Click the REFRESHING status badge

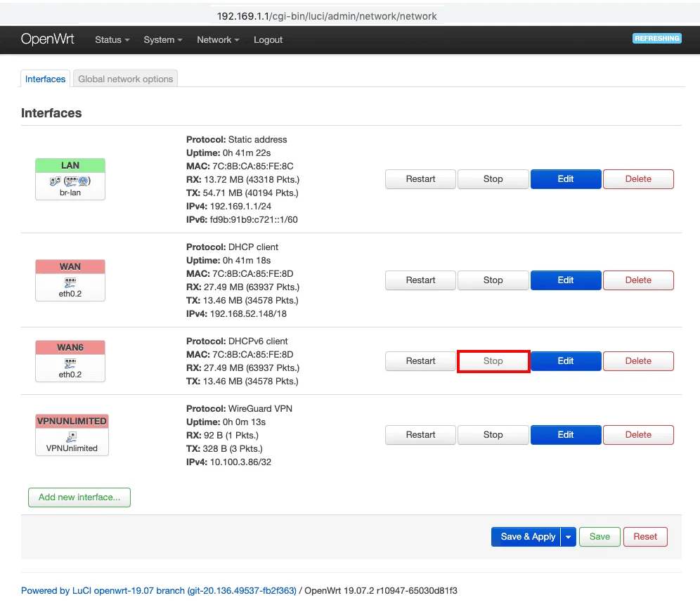(x=656, y=39)
